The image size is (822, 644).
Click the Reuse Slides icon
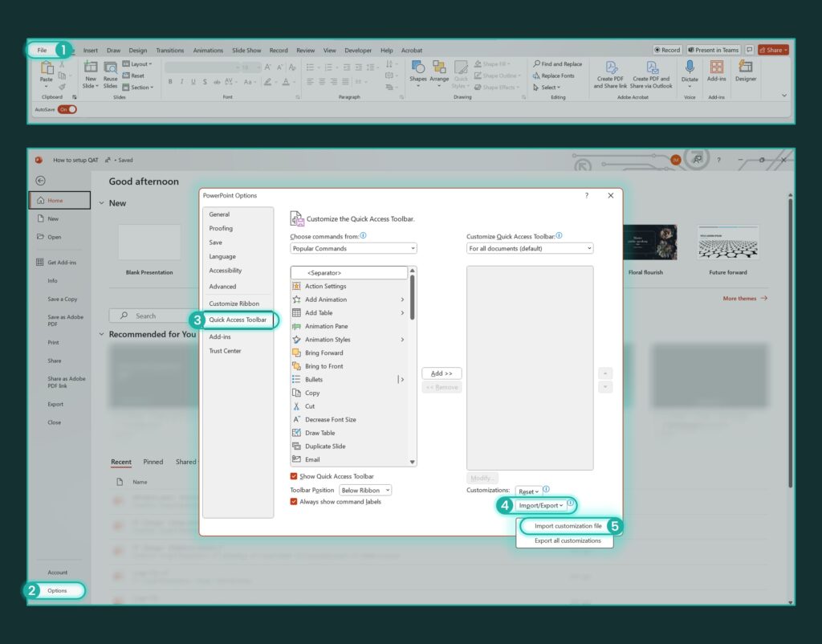click(x=110, y=67)
